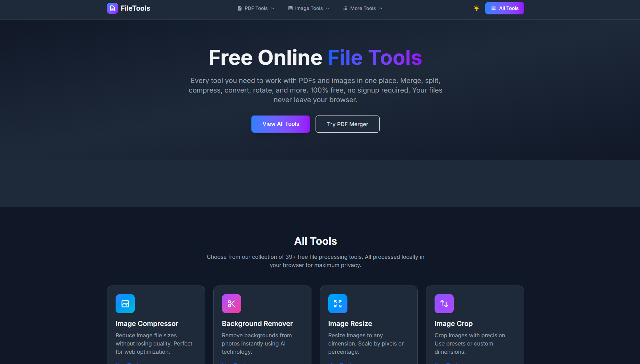The image size is (640, 364).
Task: Select the Image Compressor tool icon
Action: point(125,303)
